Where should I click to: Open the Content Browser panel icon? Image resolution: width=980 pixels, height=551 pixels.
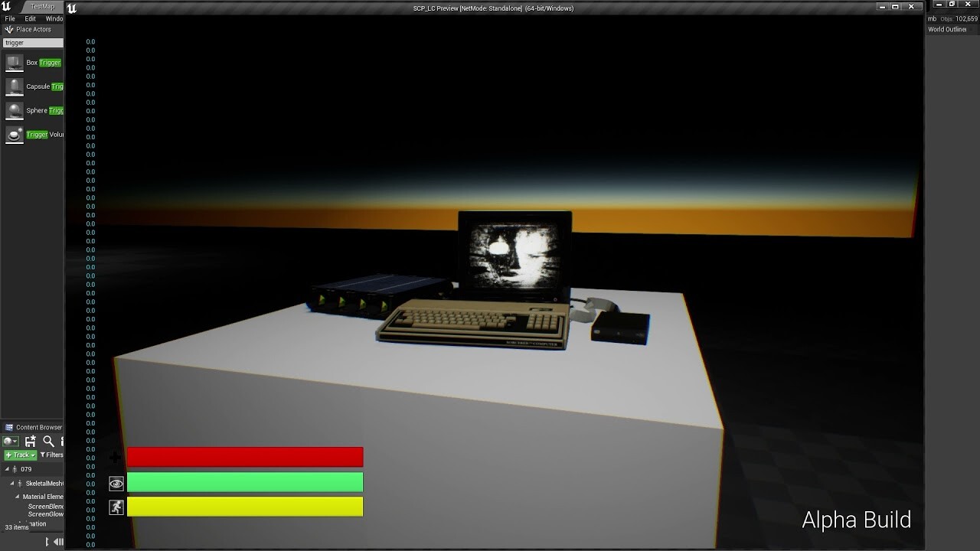point(9,427)
